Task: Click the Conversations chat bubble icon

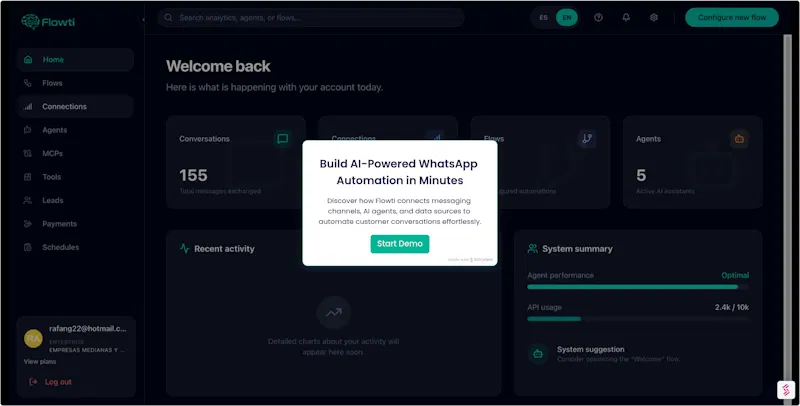Action: click(283, 139)
